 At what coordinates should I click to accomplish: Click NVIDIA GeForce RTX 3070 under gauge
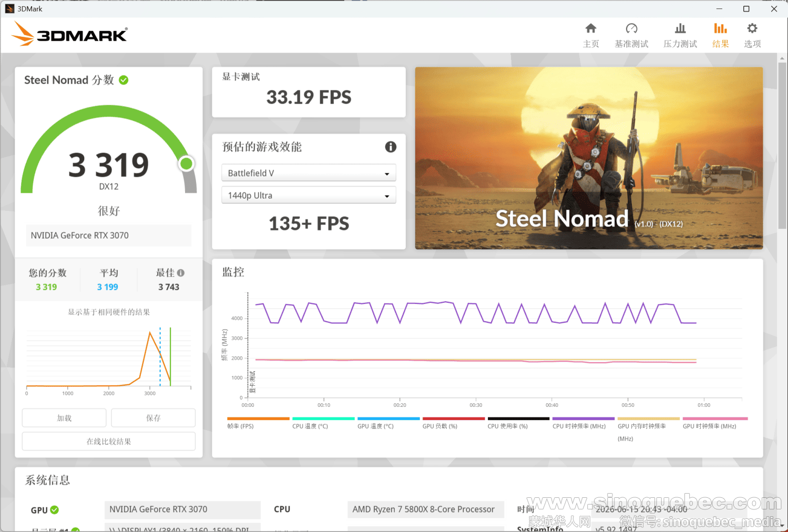point(109,236)
